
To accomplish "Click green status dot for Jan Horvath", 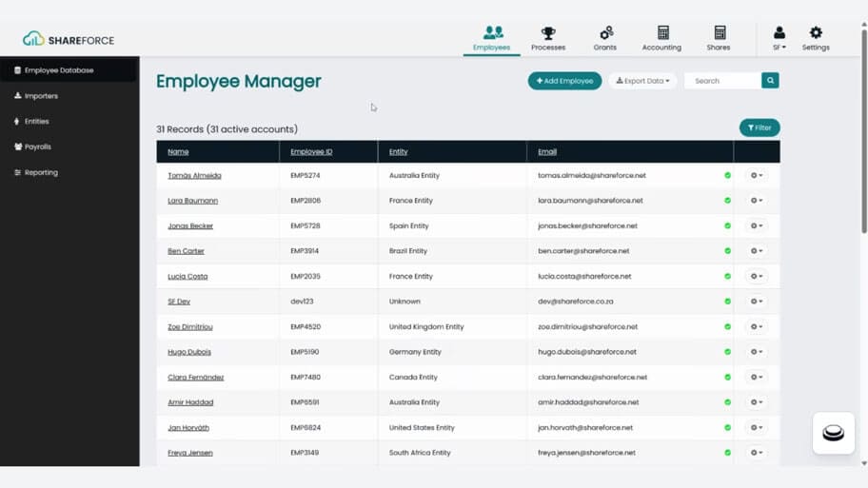I will coord(727,428).
